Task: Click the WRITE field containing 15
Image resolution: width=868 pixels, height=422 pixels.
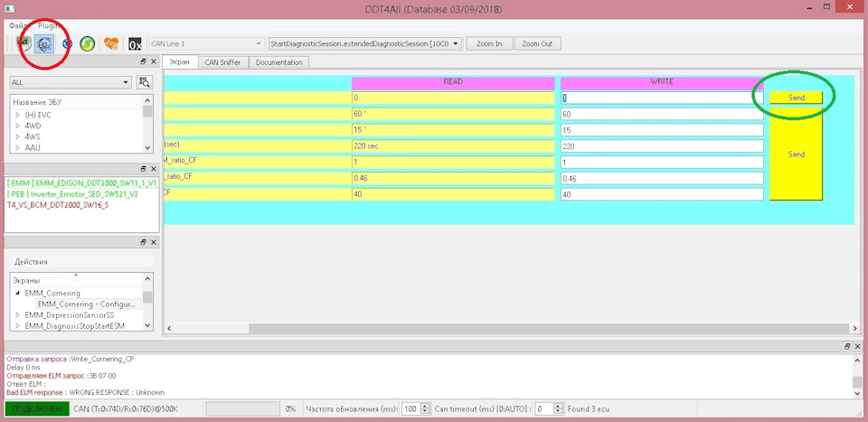Action: pyautogui.click(x=662, y=130)
